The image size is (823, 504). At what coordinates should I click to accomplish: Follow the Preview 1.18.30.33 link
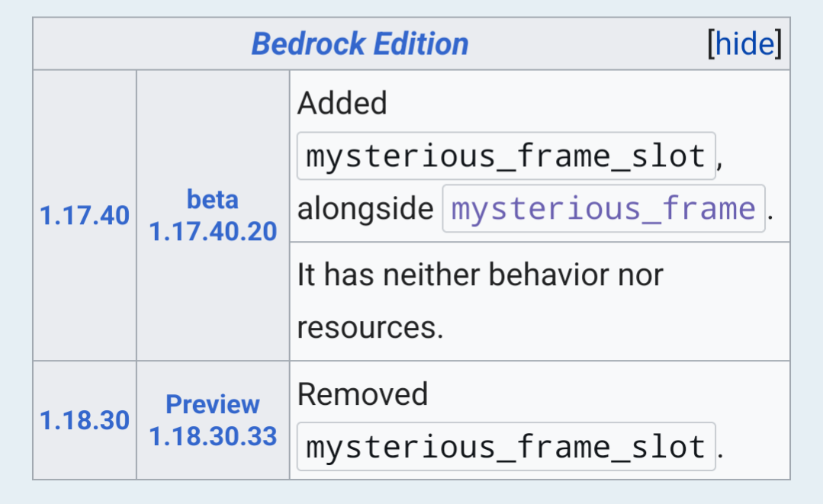[213, 421]
